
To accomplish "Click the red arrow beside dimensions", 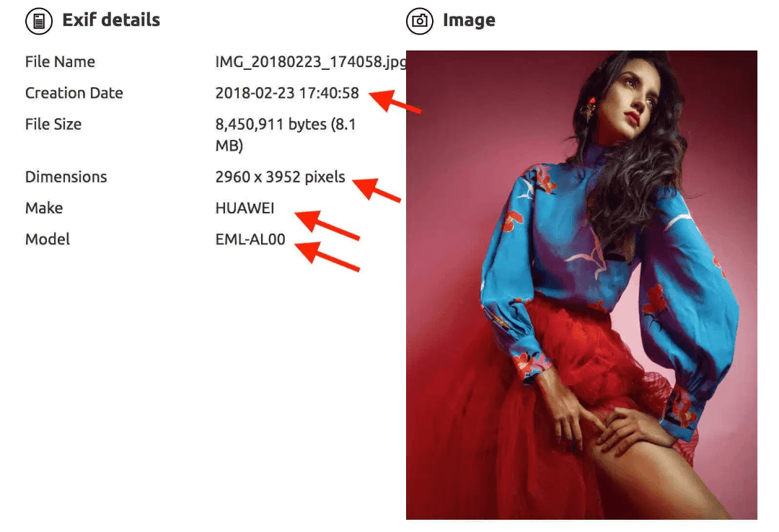I will (377, 190).
